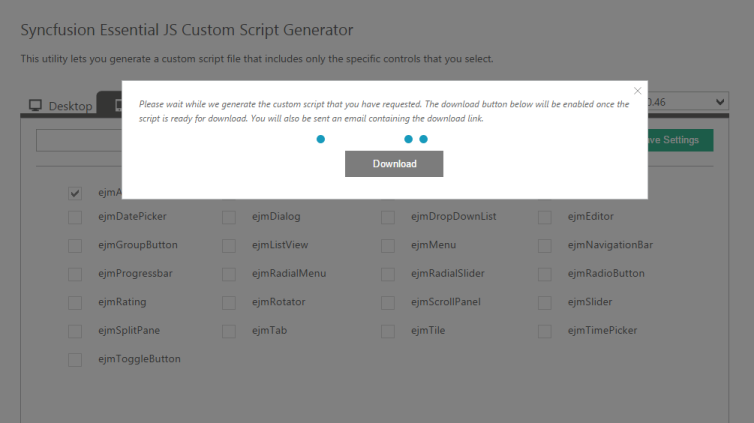Click the ejmRadialSlider label text

(x=448, y=273)
